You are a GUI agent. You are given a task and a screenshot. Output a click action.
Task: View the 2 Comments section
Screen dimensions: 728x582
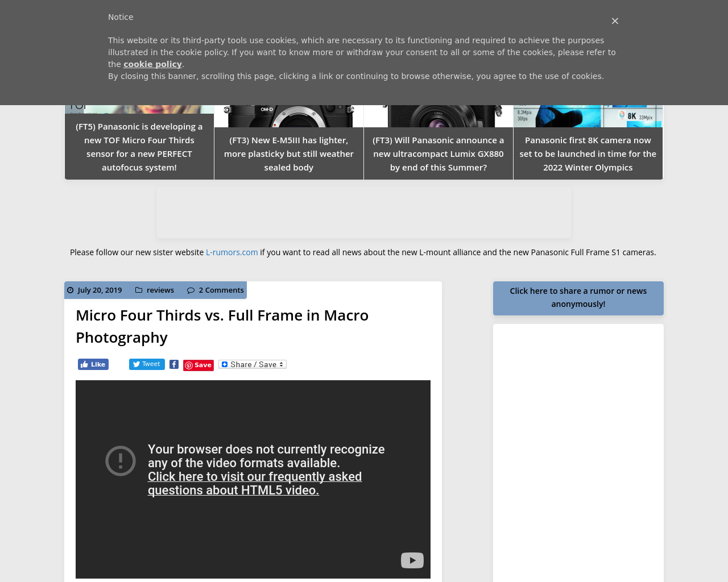221,289
